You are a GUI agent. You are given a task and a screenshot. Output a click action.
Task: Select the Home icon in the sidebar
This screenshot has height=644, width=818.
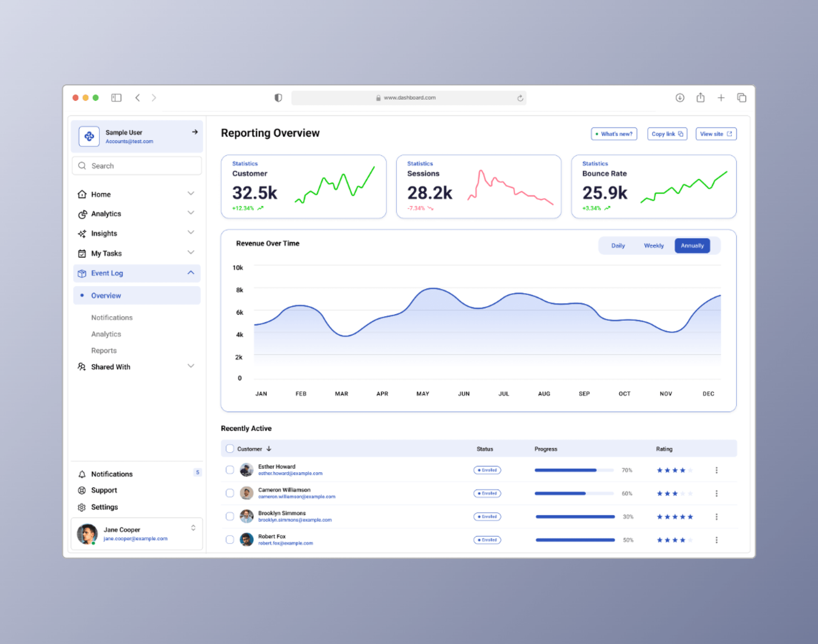[82, 194]
